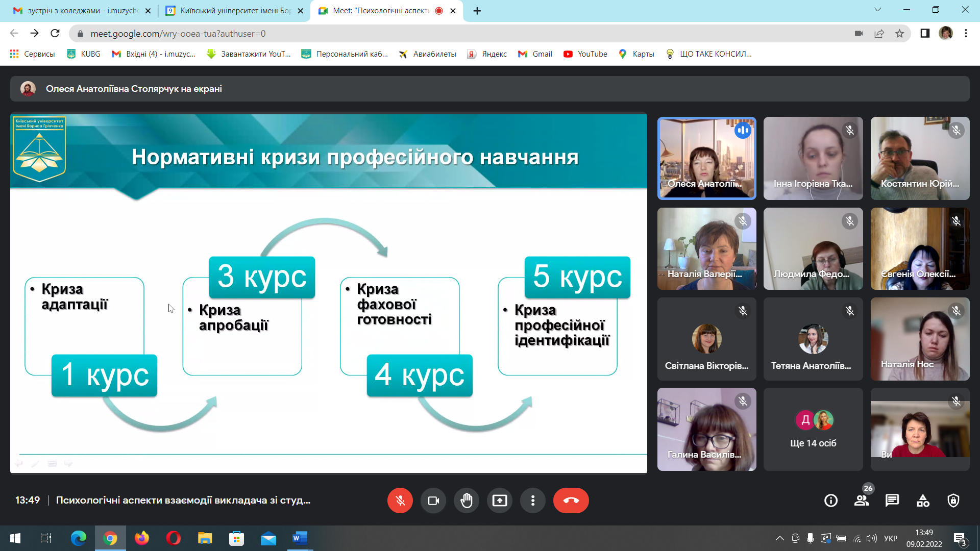Click the present screen button
The width and height of the screenshot is (980, 551).
[500, 500]
